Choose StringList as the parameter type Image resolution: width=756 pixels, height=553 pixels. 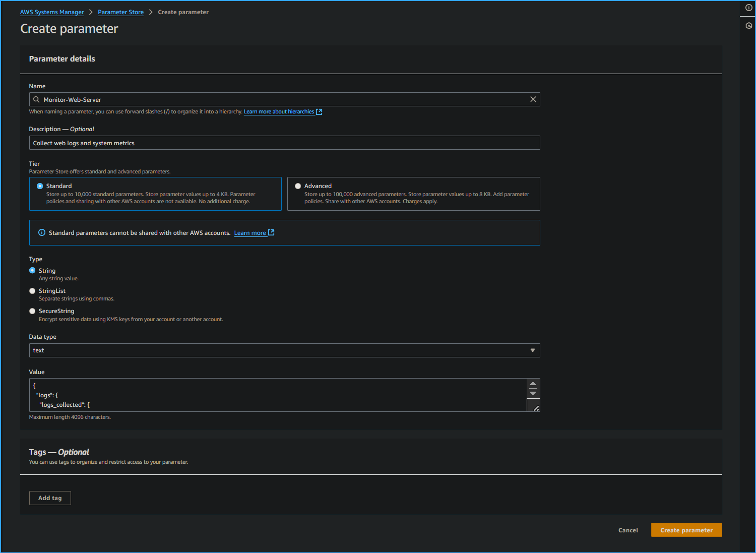(x=32, y=291)
